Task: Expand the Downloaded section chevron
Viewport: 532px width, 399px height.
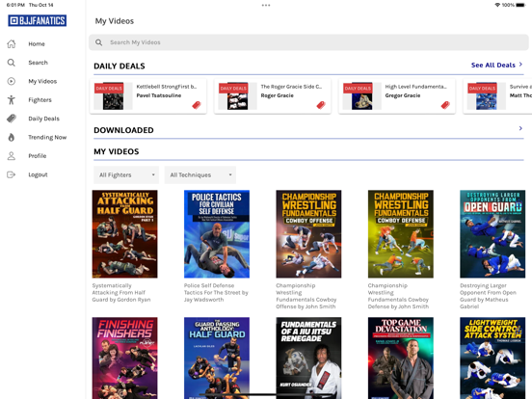Action: coord(520,128)
